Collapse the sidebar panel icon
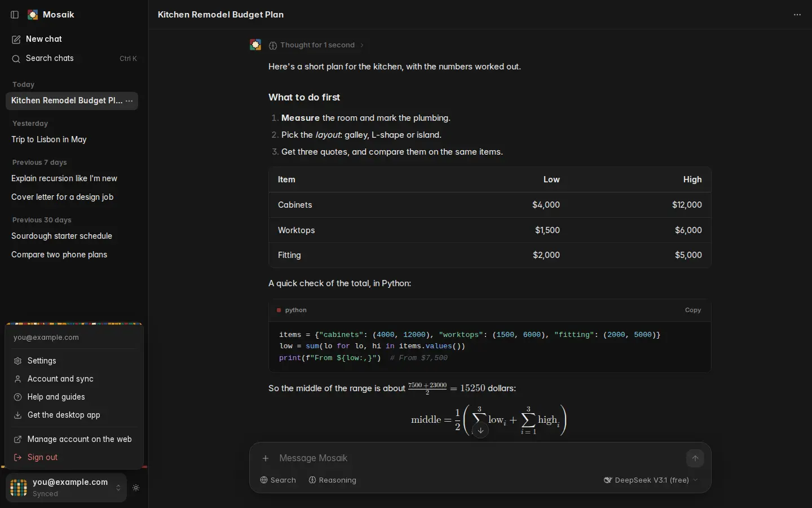 click(15, 15)
